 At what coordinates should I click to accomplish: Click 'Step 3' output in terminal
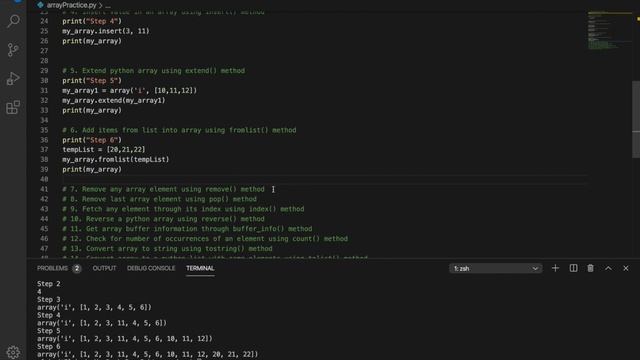(x=49, y=300)
